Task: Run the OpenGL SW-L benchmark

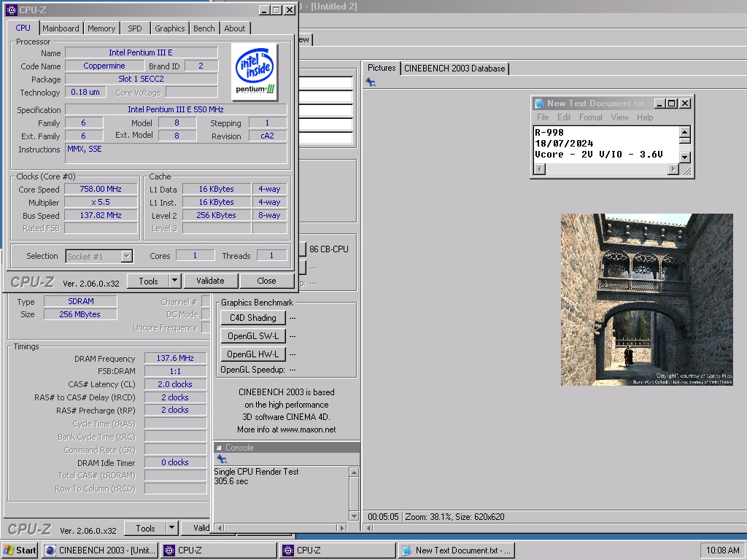Action: point(253,335)
